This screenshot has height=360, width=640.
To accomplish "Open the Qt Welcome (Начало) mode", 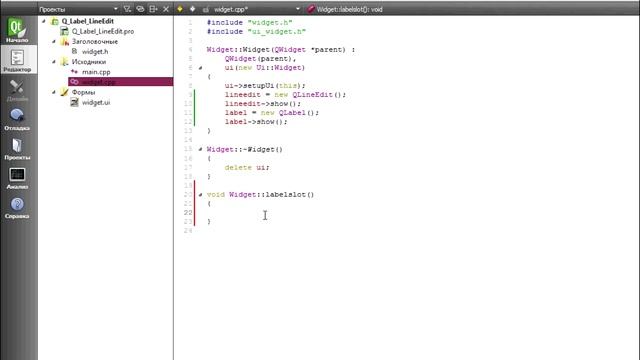I will click(17, 31).
